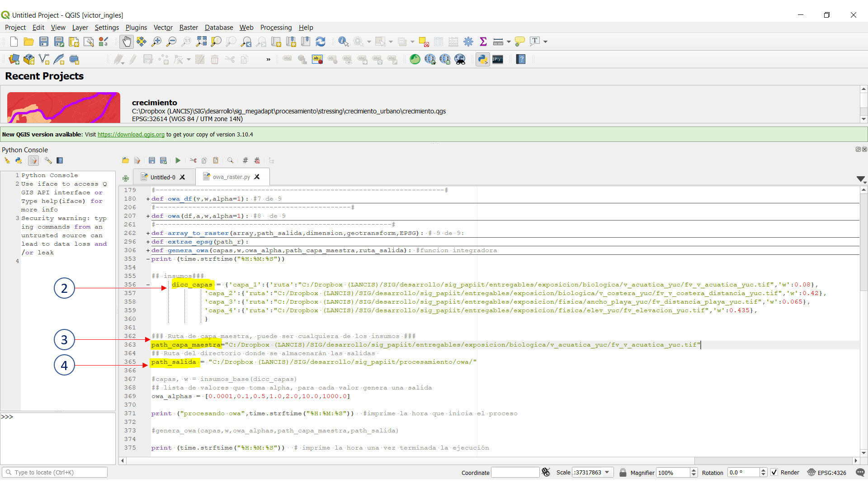
Task: Toggle extents display next to Coordinate box
Action: (546, 473)
